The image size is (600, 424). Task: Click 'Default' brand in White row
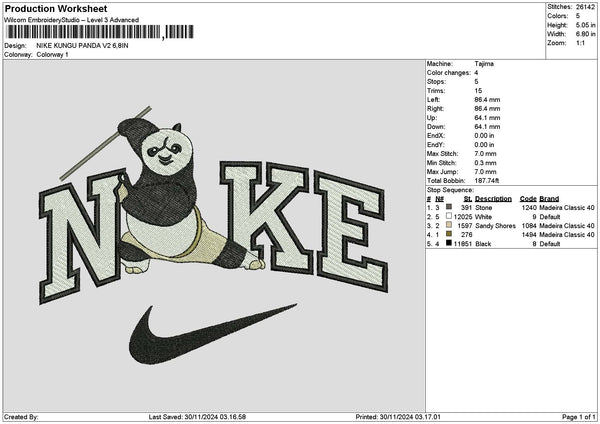(x=550, y=217)
